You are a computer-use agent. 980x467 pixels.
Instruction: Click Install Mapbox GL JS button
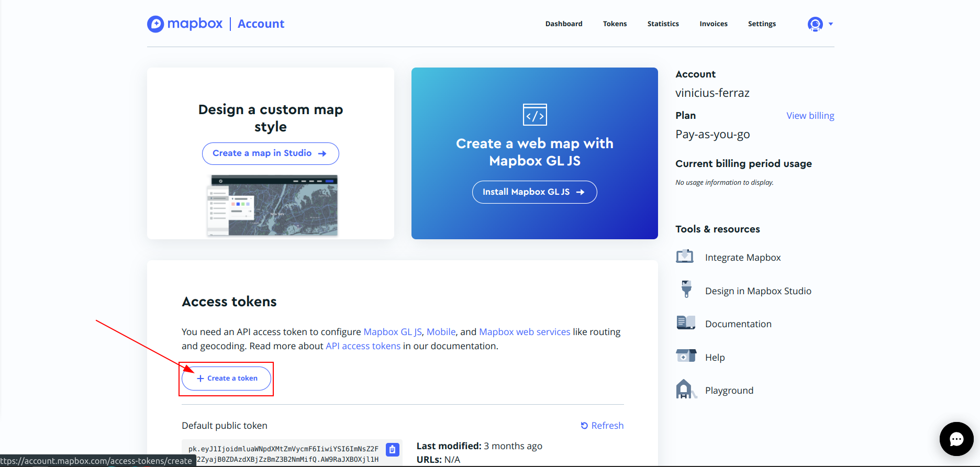coord(534,192)
